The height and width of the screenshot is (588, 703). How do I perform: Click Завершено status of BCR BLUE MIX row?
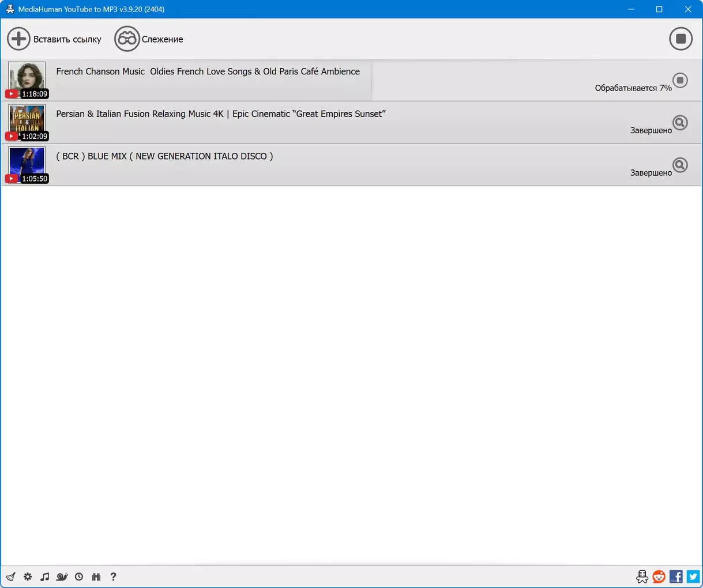pos(651,173)
